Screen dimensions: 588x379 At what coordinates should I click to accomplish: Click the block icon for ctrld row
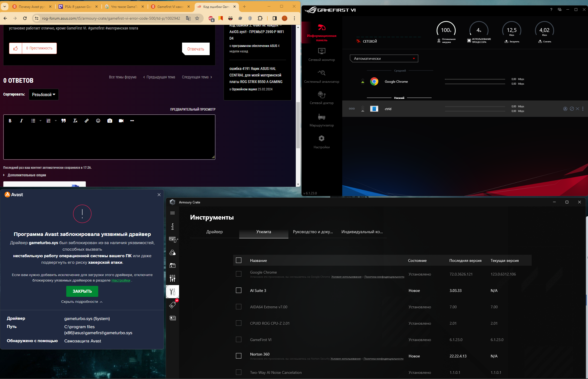pyautogui.click(x=572, y=109)
